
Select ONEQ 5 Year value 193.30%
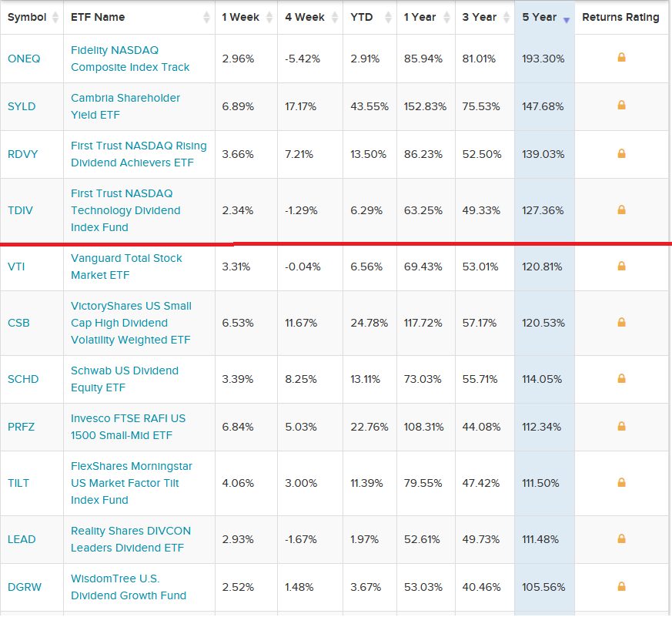543,59
